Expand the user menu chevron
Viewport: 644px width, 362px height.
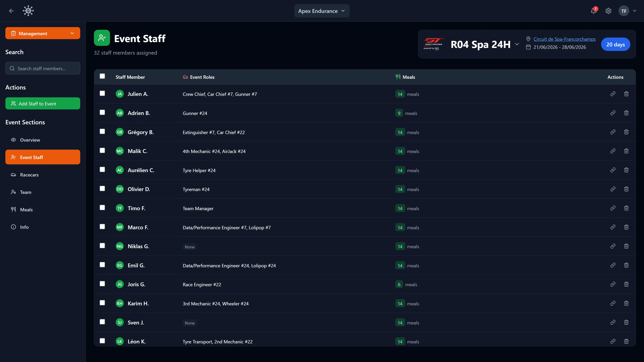tap(634, 11)
